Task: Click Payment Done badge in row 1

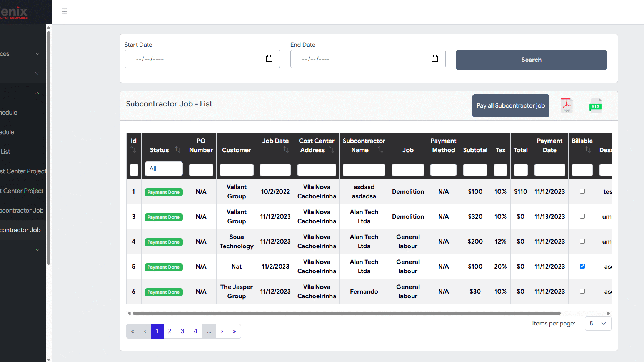Action: [164, 192]
